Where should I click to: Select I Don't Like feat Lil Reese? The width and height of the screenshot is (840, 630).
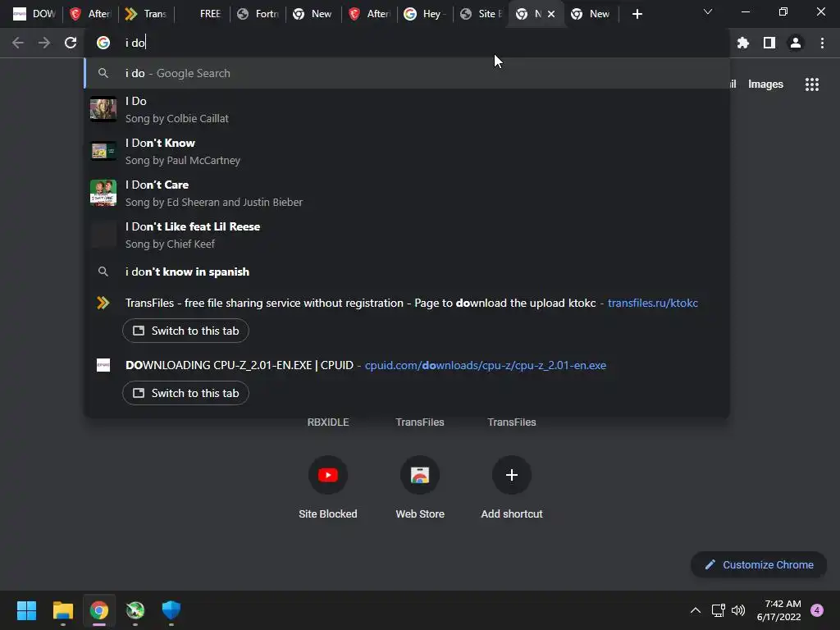(407, 235)
